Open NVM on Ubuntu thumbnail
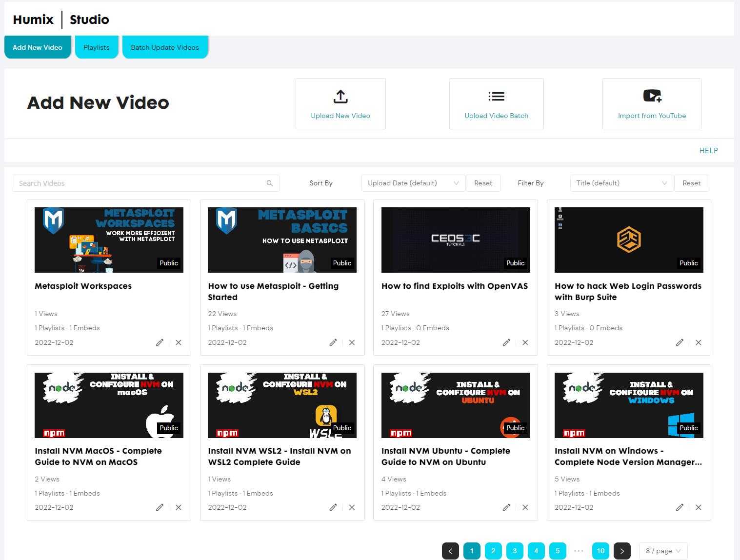Image resolution: width=740 pixels, height=560 pixels. pyautogui.click(x=456, y=405)
